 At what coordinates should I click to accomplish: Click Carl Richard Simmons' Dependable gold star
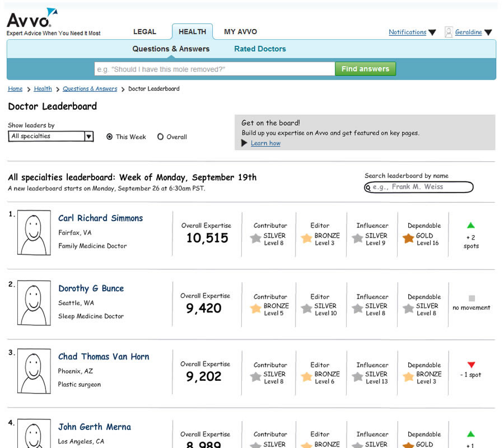tap(408, 239)
